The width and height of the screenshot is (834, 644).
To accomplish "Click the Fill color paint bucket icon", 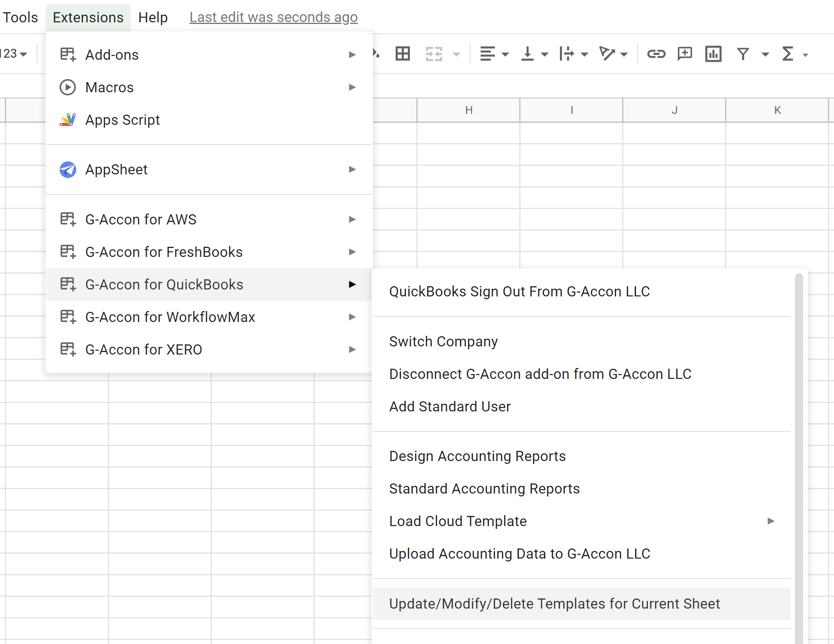I will click(x=376, y=54).
